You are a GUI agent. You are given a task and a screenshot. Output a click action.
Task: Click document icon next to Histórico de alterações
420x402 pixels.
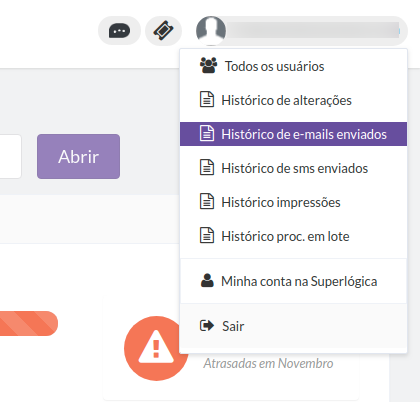click(x=207, y=99)
